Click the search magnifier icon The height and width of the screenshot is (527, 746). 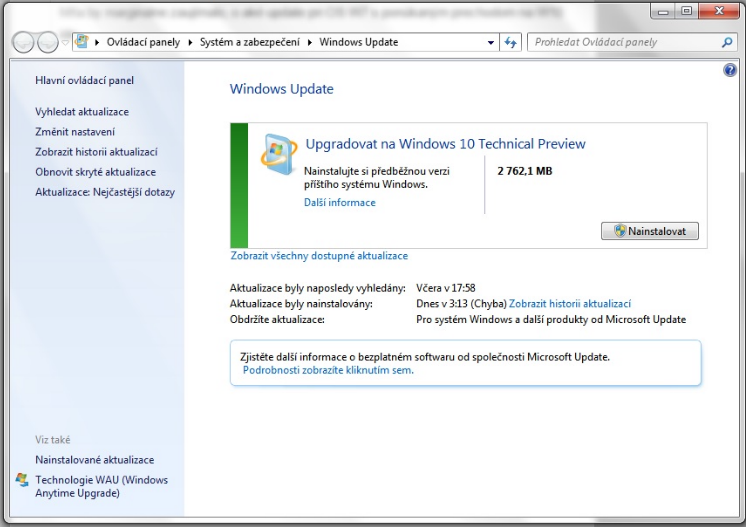[726, 42]
